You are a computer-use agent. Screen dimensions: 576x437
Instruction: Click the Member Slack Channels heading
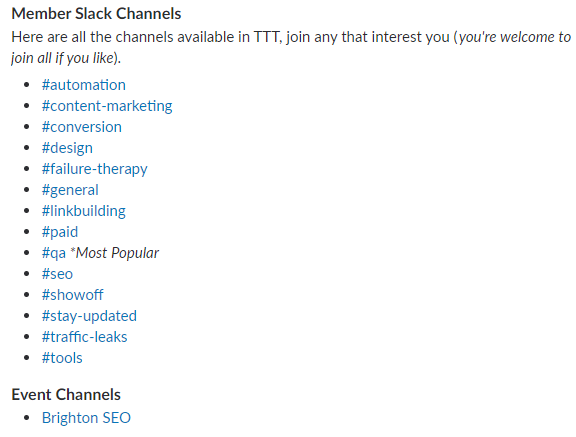[x=96, y=14]
